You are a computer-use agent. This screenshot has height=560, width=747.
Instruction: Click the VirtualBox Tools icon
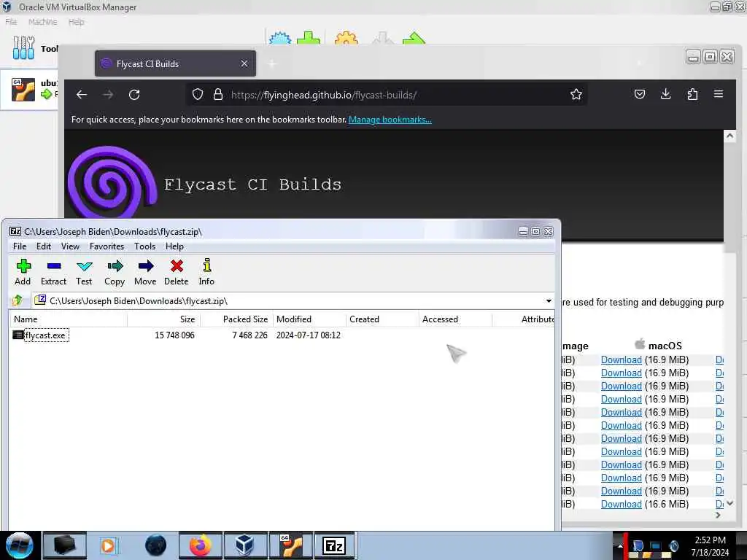tap(23, 48)
